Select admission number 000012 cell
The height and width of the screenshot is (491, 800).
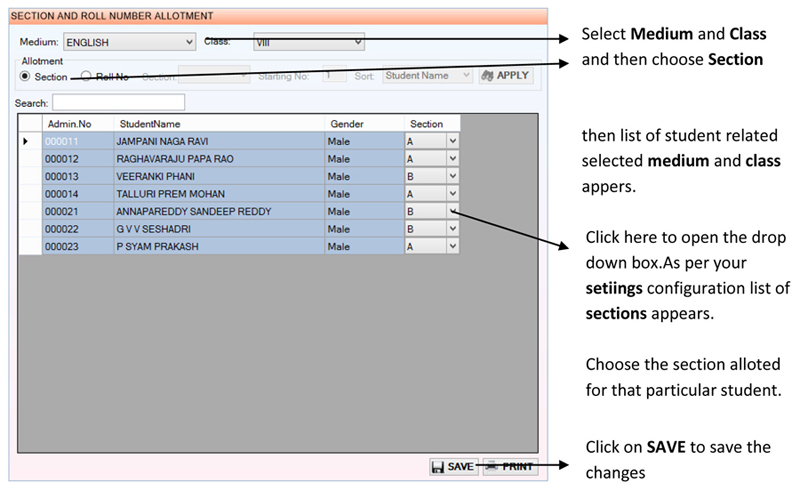point(78,159)
